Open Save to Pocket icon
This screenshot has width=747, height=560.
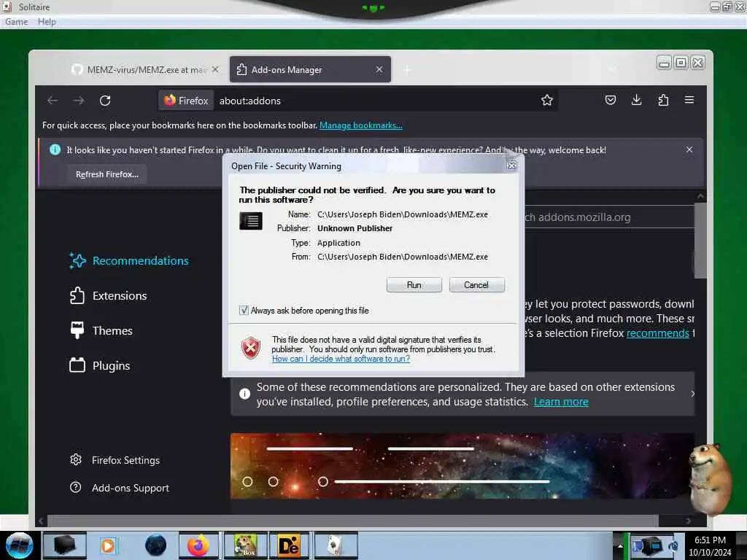pos(611,100)
